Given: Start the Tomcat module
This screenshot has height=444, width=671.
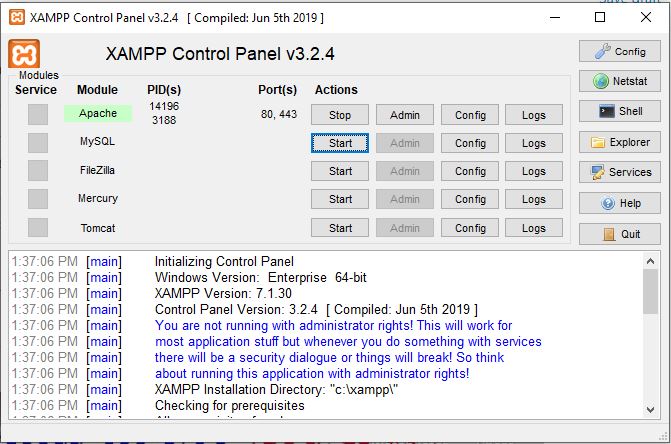Looking at the screenshot, I should [340, 228].
